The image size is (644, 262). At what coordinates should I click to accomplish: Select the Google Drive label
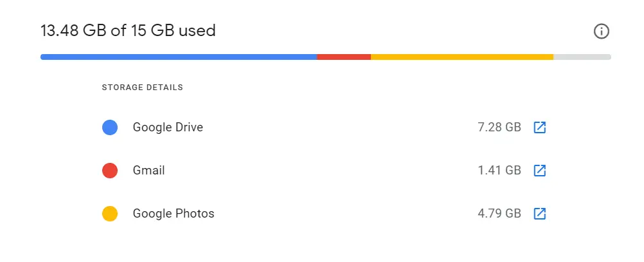coord(168,127)
